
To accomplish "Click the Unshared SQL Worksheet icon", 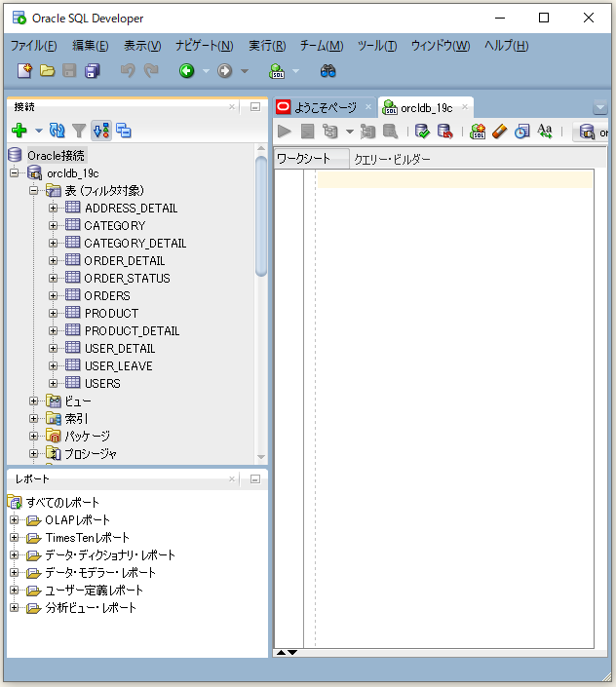I will 478,131.
